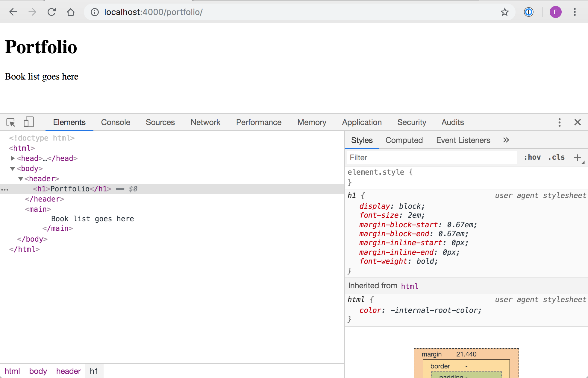Click the browser back arrow
Viewport: 588px width, 378px height.
[x=13, y=12]
